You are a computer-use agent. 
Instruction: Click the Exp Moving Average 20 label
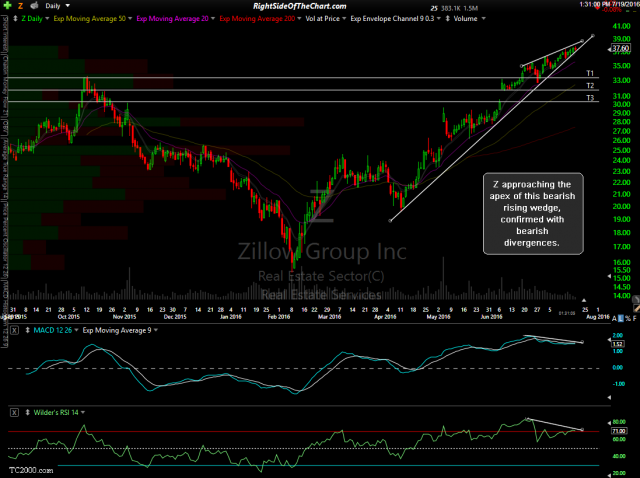172,18
